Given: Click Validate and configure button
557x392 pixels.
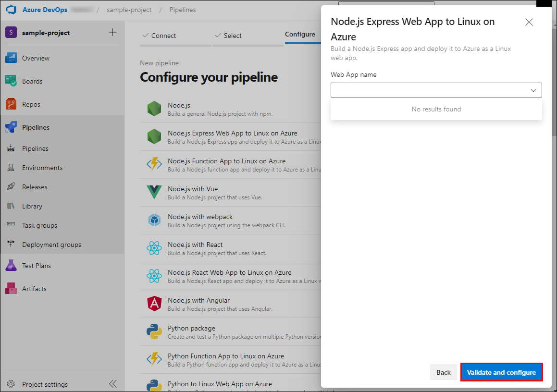Looking at the screenshot, I should coord(501,372).
